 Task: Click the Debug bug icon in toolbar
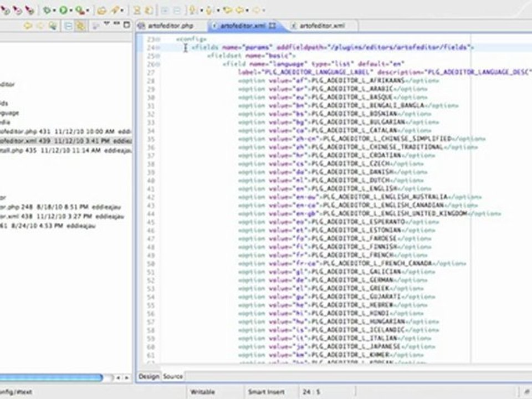47,11
